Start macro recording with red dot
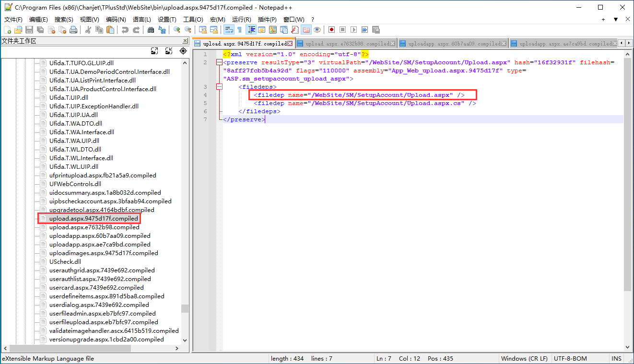The image size is (634, 364). (331, 30)
